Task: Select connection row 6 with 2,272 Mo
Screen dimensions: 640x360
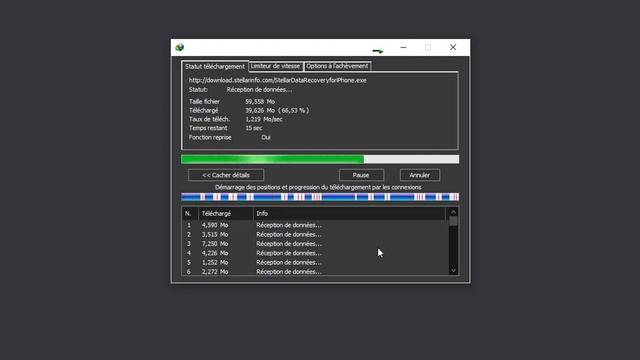Action: (x=315, y=271)
